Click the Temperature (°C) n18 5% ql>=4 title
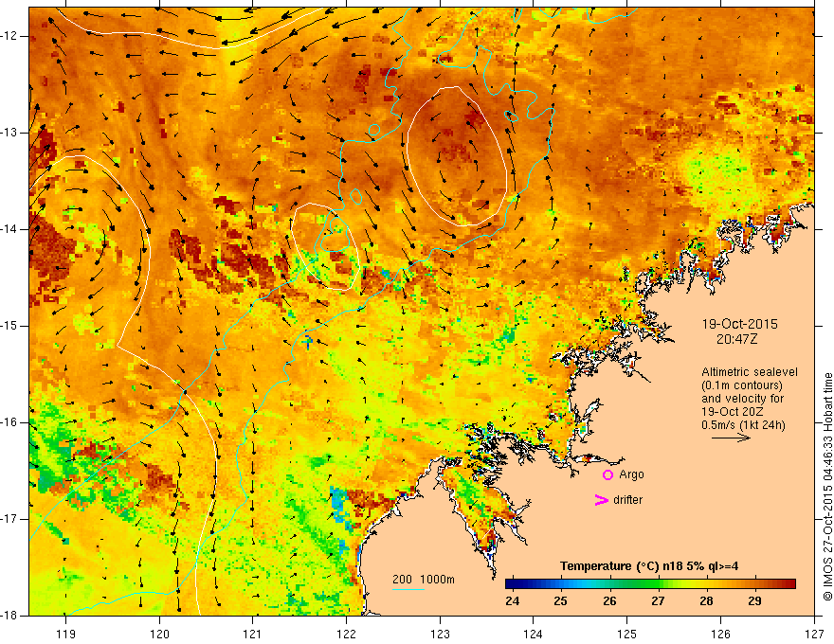834x644 pixels. [x=649, y=566]
